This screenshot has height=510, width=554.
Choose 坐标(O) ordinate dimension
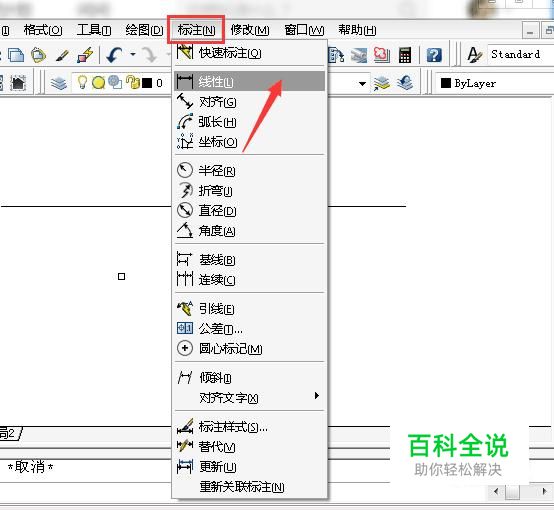[x=249, y=142]
